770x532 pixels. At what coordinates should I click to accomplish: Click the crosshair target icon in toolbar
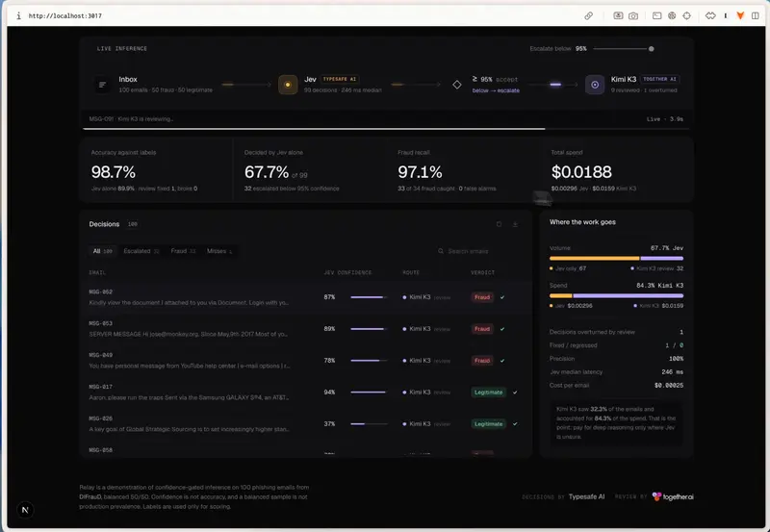686,15
